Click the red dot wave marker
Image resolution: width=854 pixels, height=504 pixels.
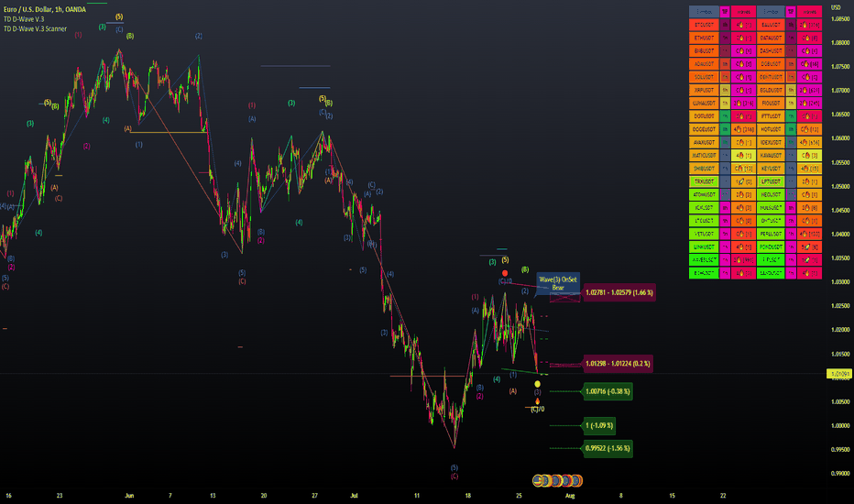pyautogui.click(x=505, y=273)
